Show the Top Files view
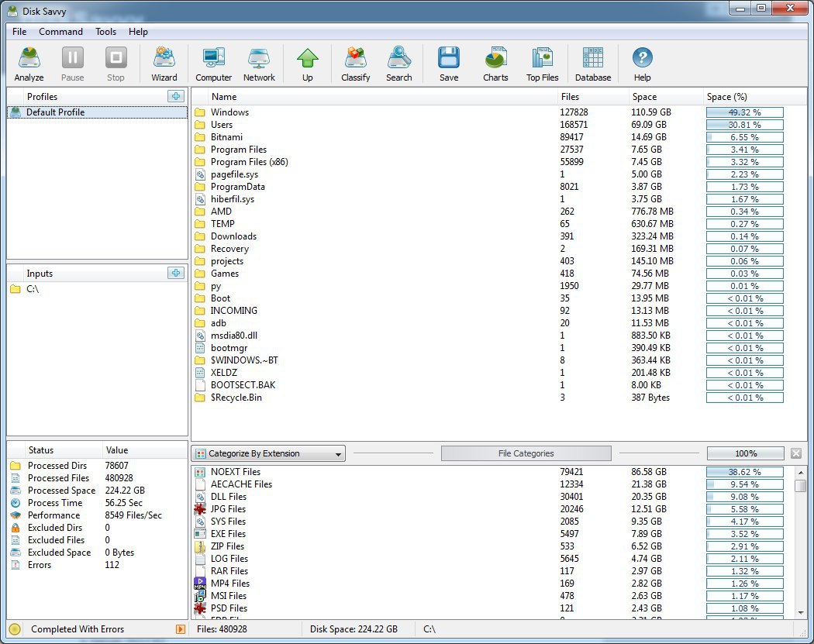This screenshot has width=814, height=644. [543, 64]
